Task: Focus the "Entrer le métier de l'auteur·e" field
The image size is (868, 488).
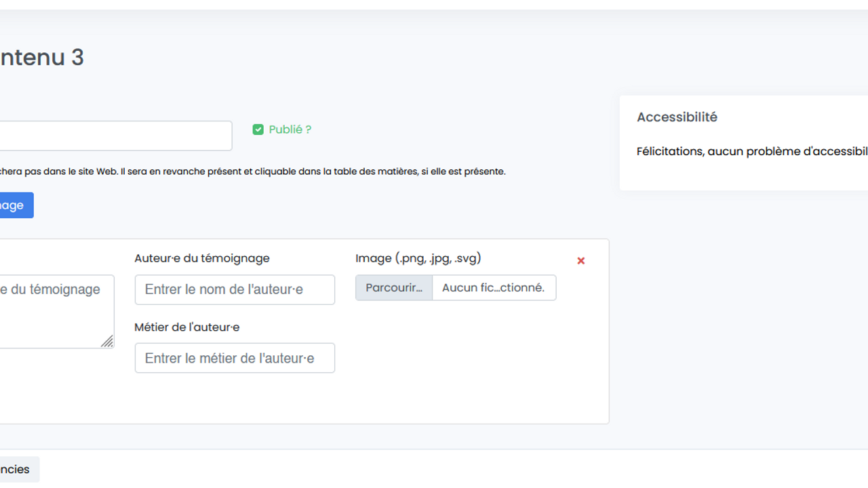Action: pos(235,358)
